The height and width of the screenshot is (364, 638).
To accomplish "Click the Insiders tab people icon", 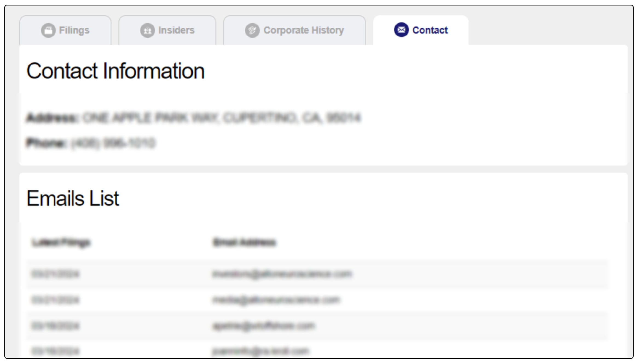I will [x=147, y=30].
